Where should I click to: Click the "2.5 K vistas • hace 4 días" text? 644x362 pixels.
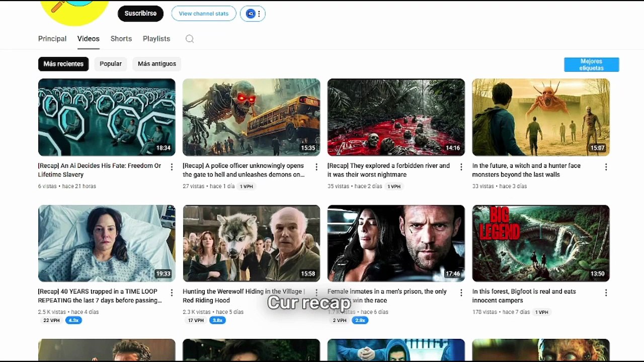[68, 312]
